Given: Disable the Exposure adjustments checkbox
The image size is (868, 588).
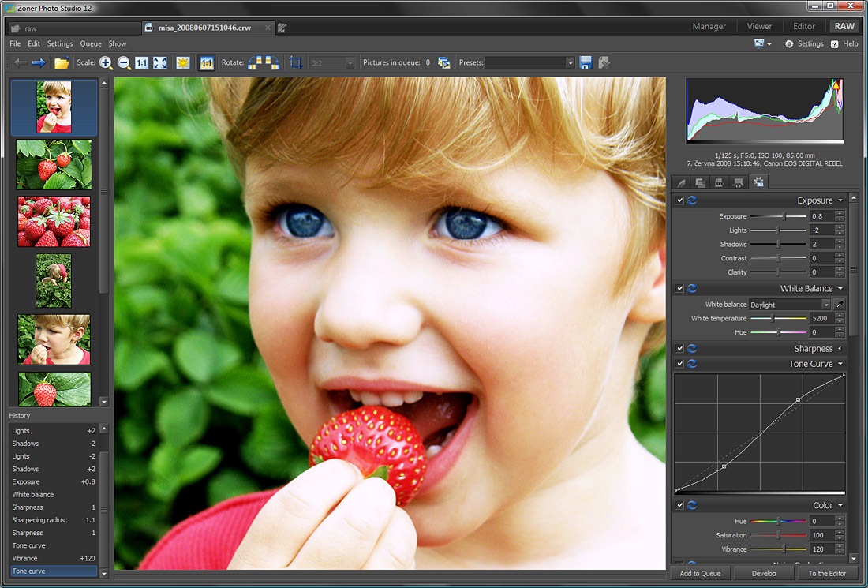Looking at the screenshot, I should (679, 200).
